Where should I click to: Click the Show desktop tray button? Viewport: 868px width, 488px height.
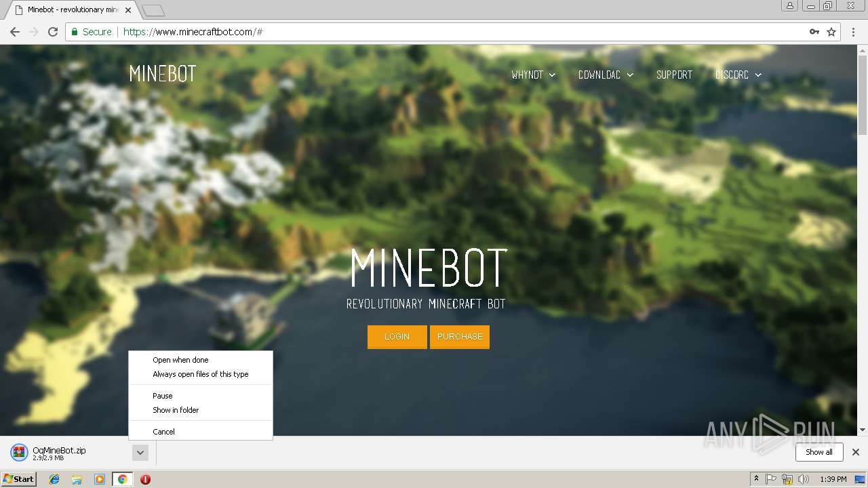pos(860,479)
